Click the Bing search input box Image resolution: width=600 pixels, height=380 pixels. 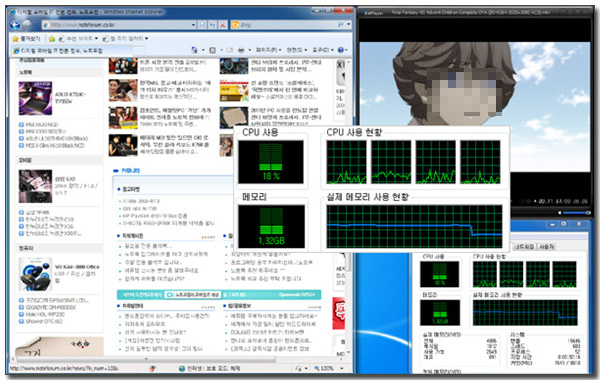(287, 25)
